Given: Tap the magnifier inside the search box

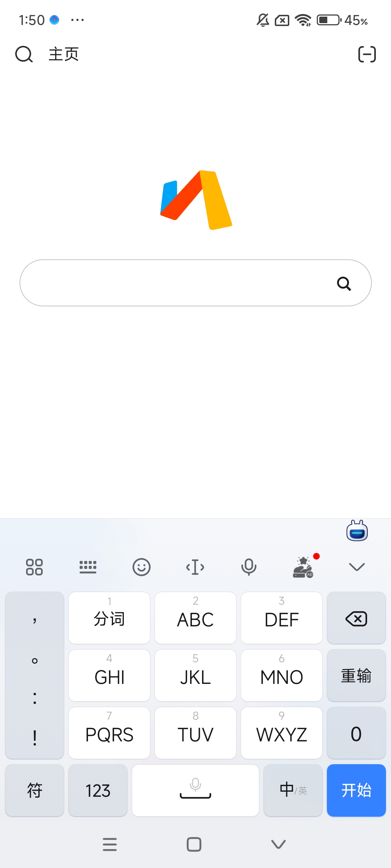Looking at the screenshot, I should pos(344,284).
